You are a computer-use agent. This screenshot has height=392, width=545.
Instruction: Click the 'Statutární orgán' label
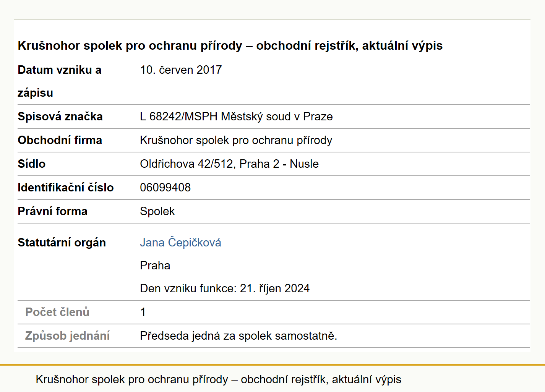click(62, 243)
